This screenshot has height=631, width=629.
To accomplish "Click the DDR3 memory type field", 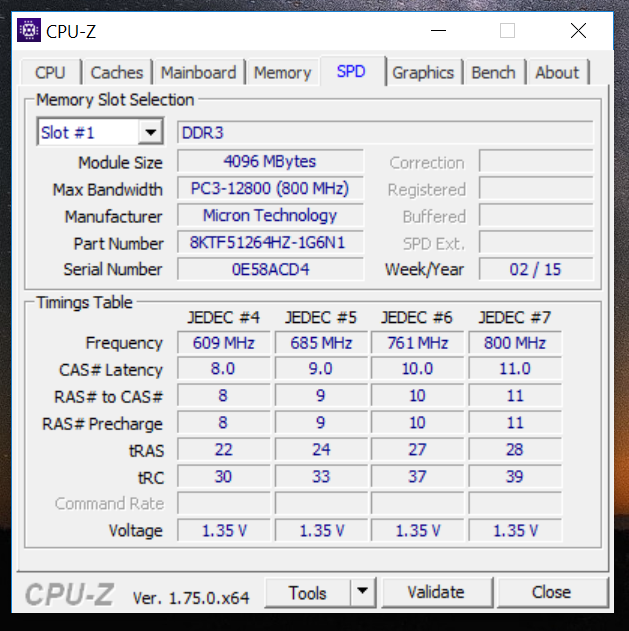I will [385, 132].
